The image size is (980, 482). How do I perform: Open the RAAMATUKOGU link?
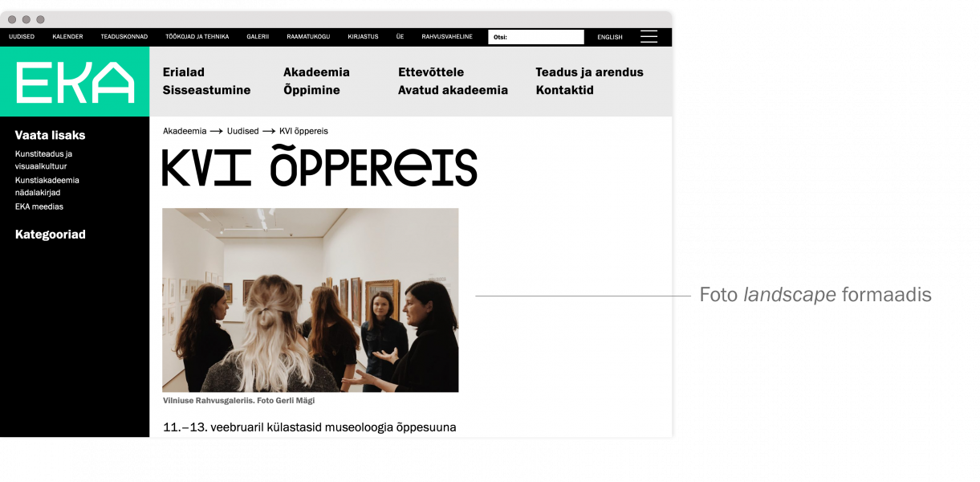308,37
